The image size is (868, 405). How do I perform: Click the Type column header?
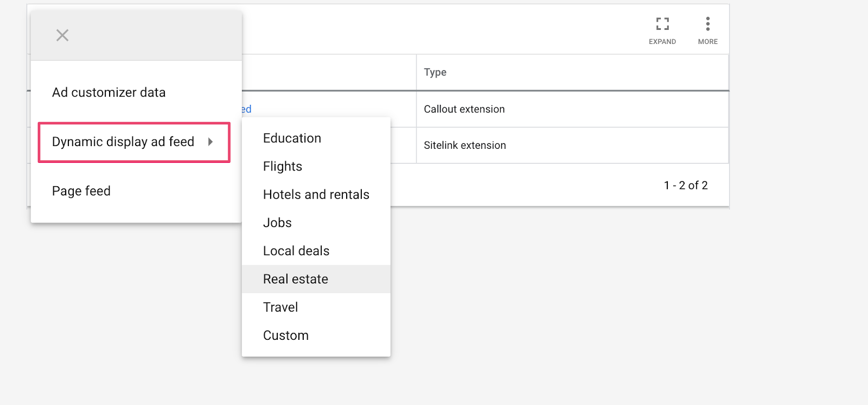point(435,72)
